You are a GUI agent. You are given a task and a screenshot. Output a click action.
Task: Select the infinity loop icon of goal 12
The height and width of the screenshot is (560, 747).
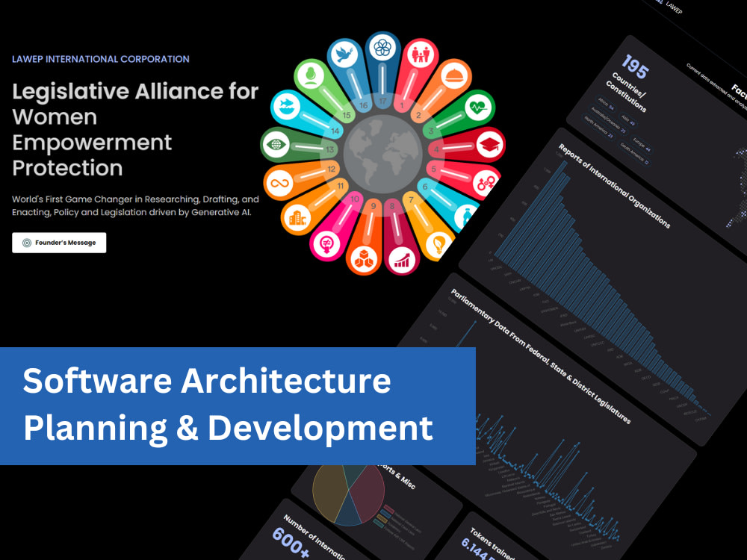coord(279,184)
